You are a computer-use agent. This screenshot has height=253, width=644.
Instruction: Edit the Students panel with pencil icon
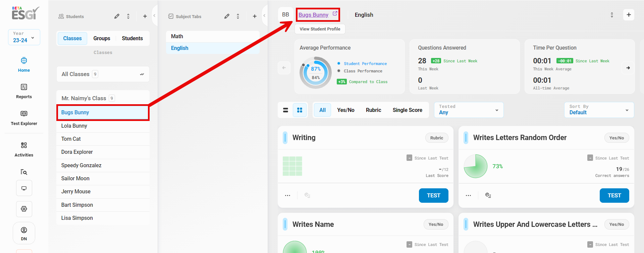tap(117, 16)
